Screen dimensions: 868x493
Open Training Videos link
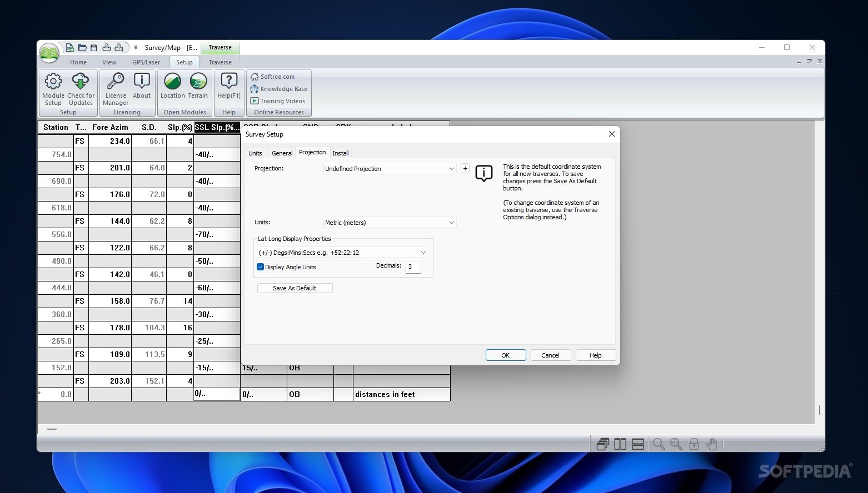(x=277, y=101)
